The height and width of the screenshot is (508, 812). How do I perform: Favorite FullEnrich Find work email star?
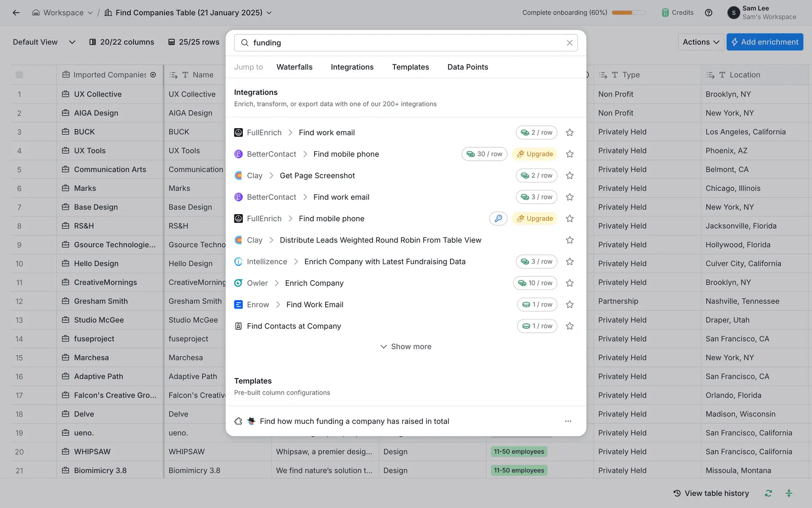[570, 133]
